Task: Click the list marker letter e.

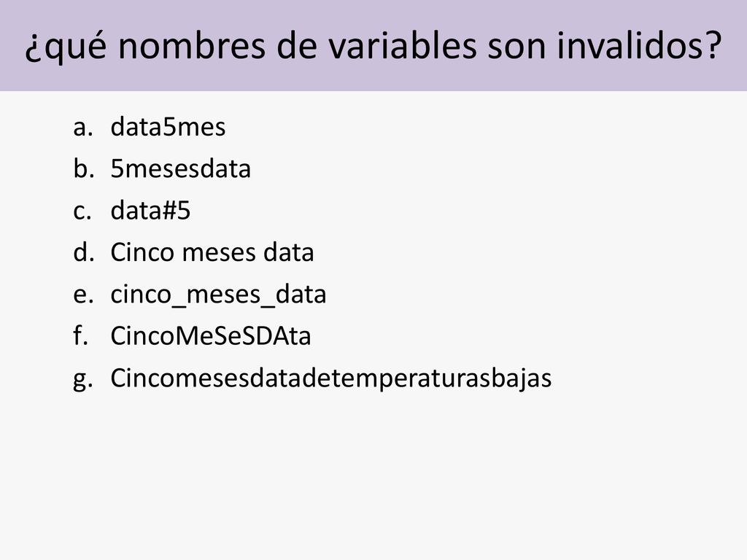Action: pos(83,295)
